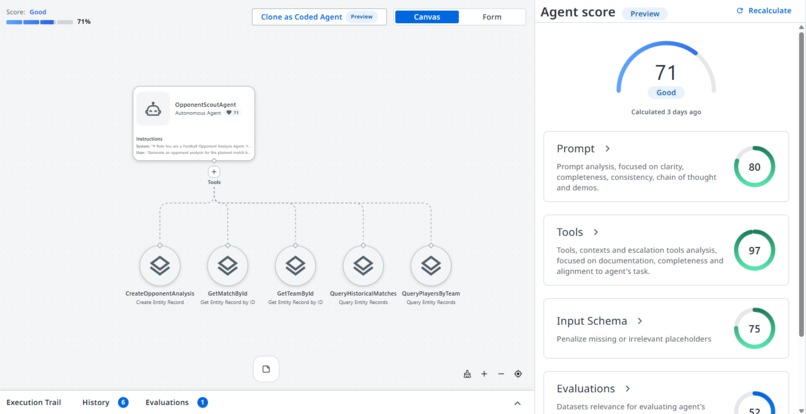Open the Execution Trail tab
The image size is (806, 414).
point(33,403)
